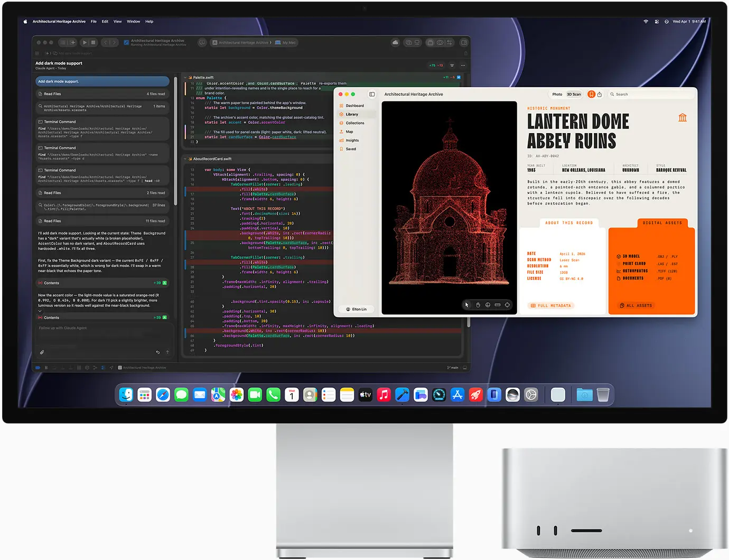Share the Lantern Dome record
Viewport: 729px width, 560px height.
pos(600,94)
